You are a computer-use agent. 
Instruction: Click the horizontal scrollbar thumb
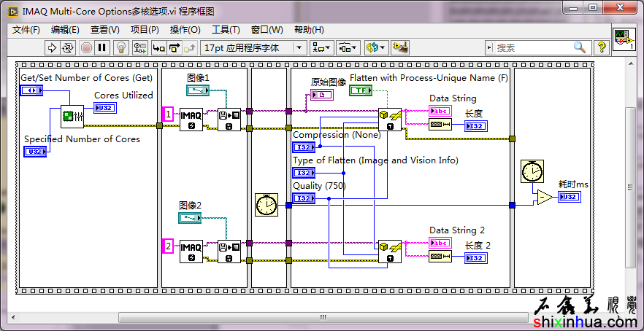click(323, 317)
